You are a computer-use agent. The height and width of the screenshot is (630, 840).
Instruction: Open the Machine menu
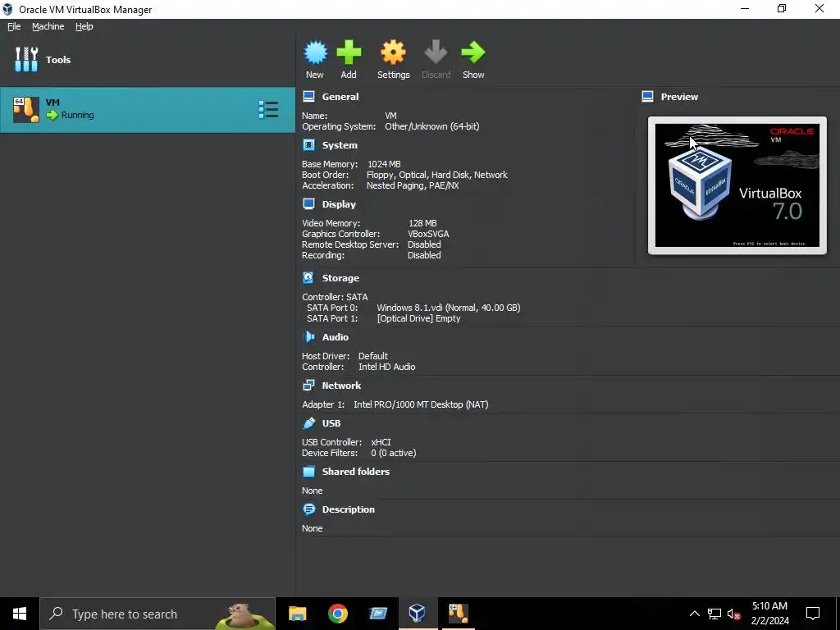pos(48,26)
